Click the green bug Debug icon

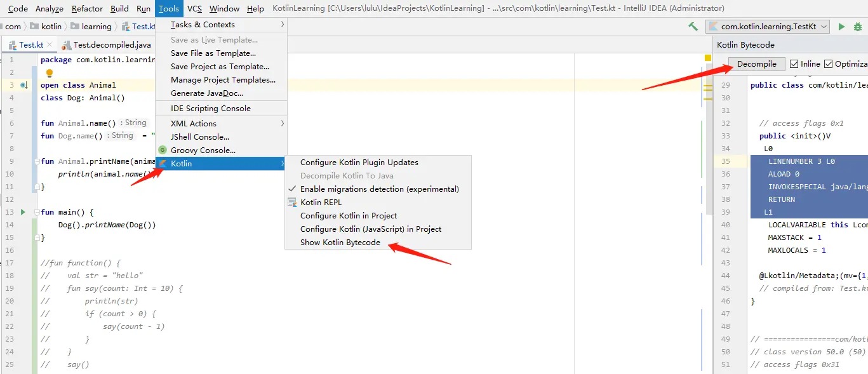(858, 27)
